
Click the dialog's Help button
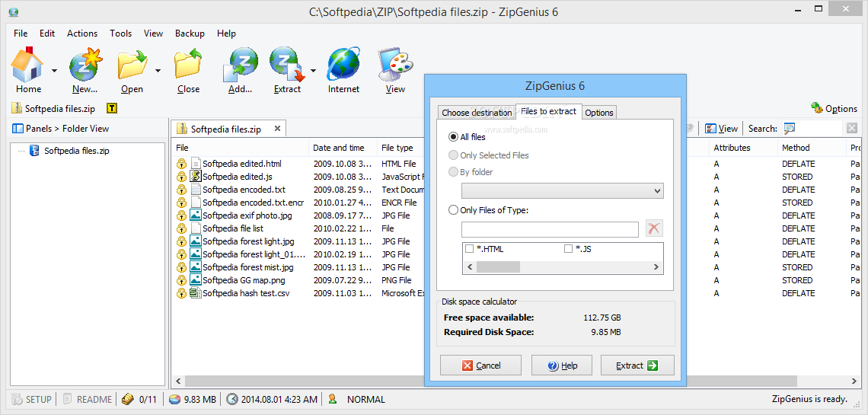tap(562, 366)
